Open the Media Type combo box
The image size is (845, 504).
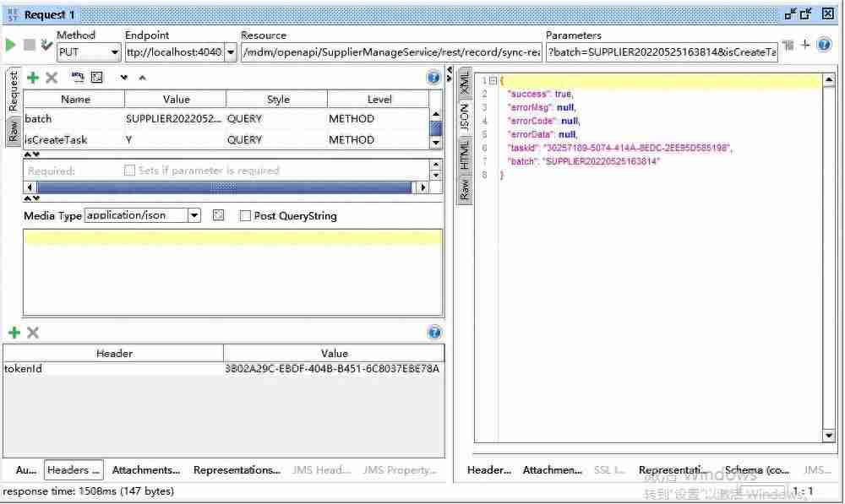click(142, 215)
